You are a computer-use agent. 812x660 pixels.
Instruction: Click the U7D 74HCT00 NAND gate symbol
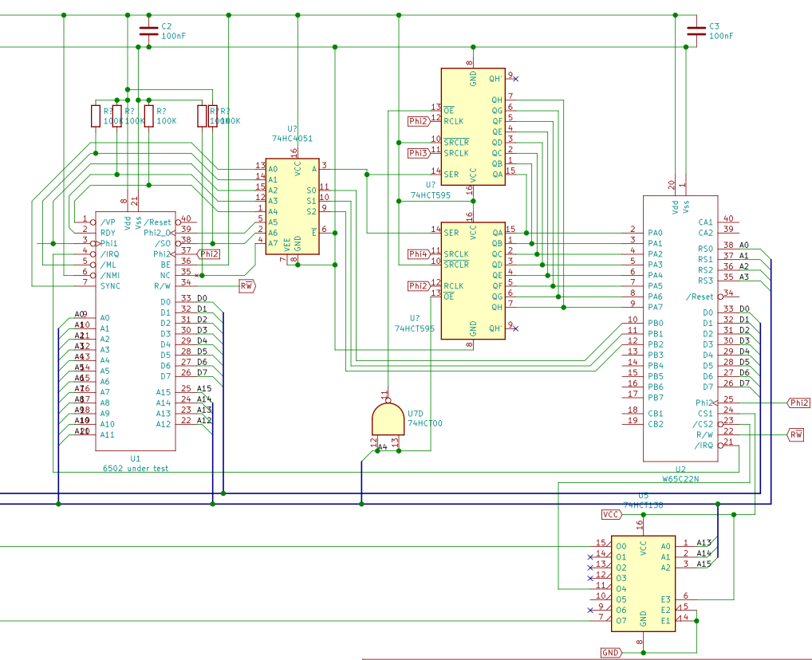pos(388,417)
